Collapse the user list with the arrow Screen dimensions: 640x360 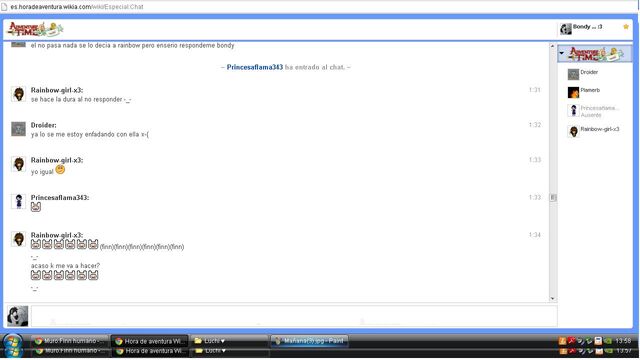[562, 53]
